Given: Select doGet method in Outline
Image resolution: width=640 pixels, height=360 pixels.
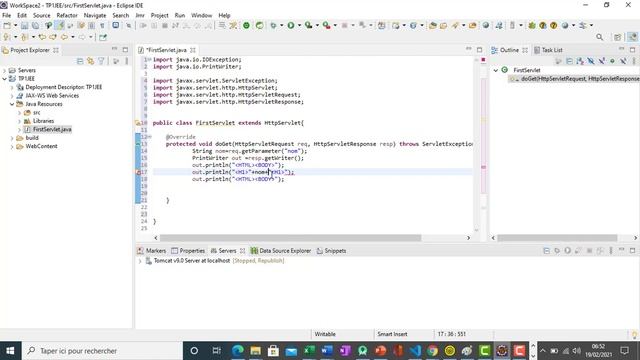Looking at the screenshot, I should (576, 79).
